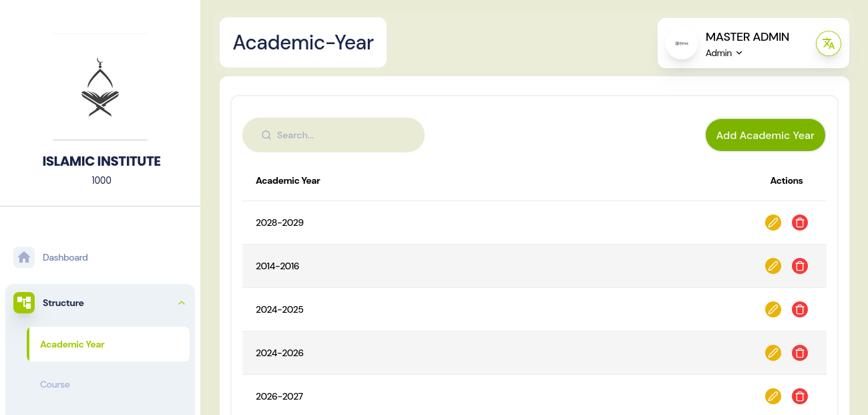
Task: Delete the 2024-2026 academic year
Action: click(x=799, y=353)
